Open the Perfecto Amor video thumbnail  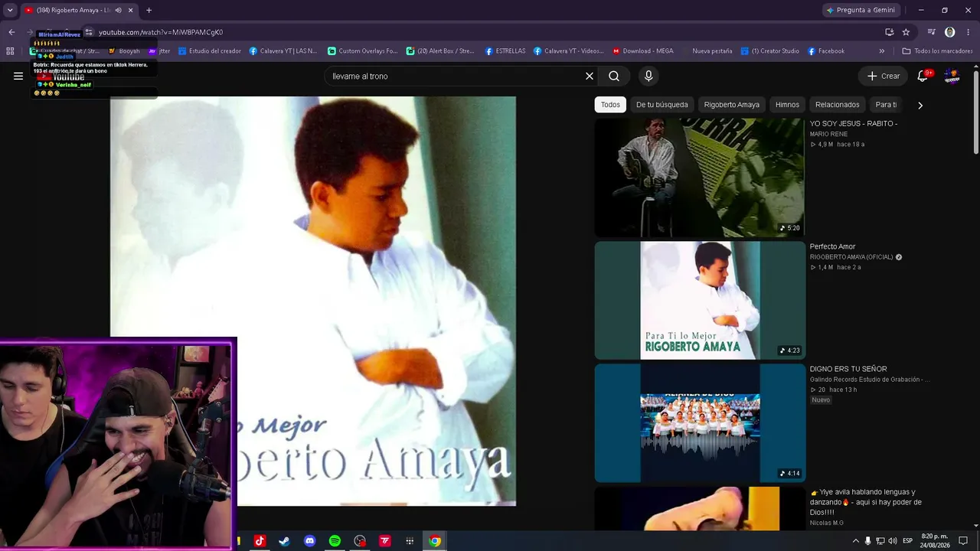pyautogui.click(x=700, y=300)
